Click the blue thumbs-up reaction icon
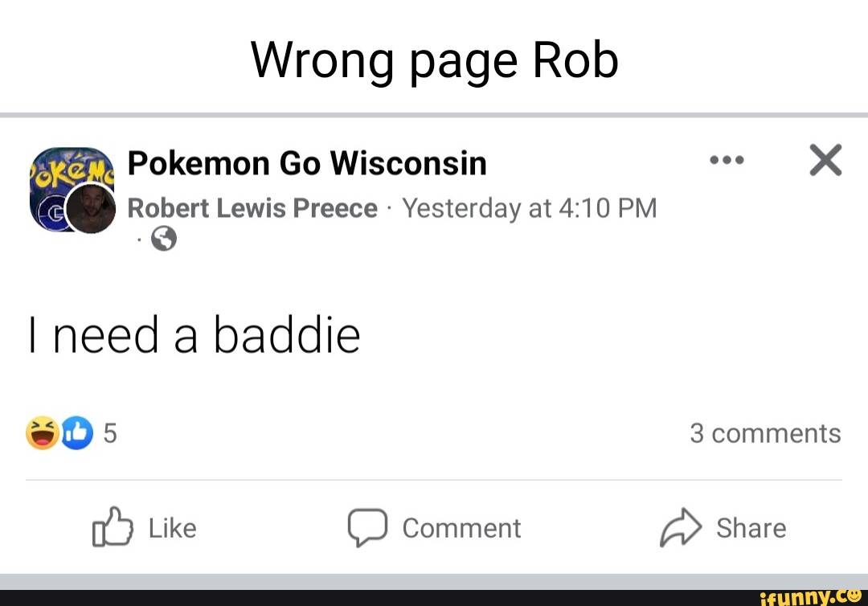 pos(76,433)
